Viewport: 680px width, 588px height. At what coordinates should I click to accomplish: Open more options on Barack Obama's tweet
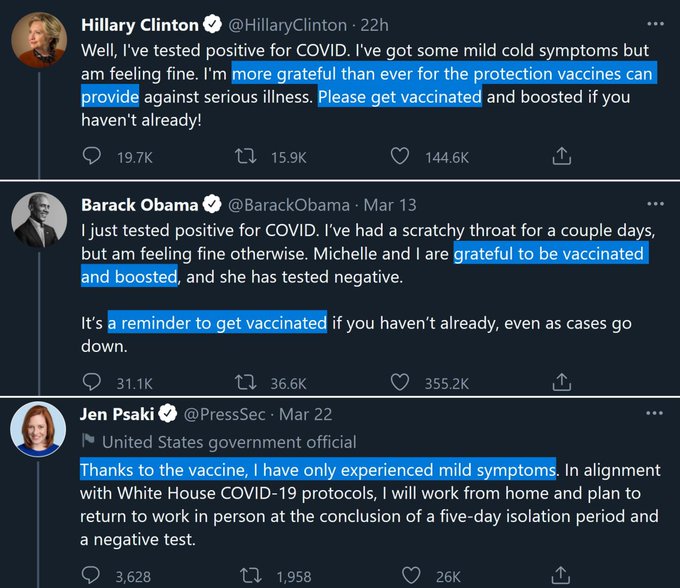coord(655,202)
